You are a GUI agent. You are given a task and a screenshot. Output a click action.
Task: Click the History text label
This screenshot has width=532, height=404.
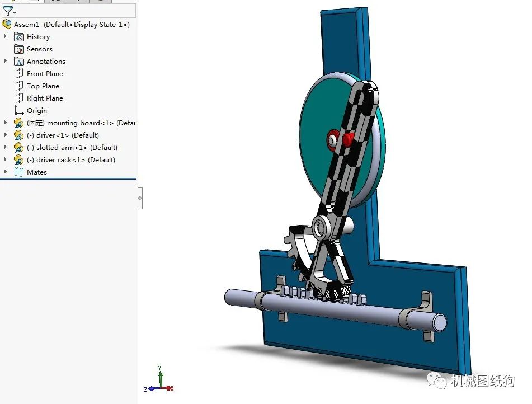(39, 37)
